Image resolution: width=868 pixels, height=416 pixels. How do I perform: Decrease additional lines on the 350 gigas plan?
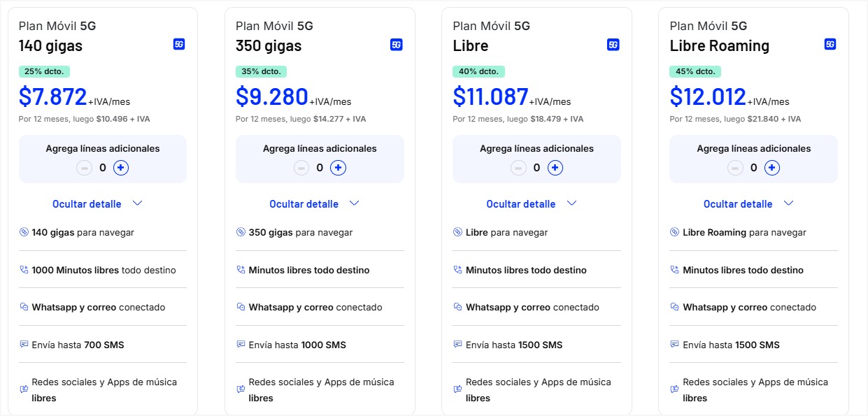301,167
